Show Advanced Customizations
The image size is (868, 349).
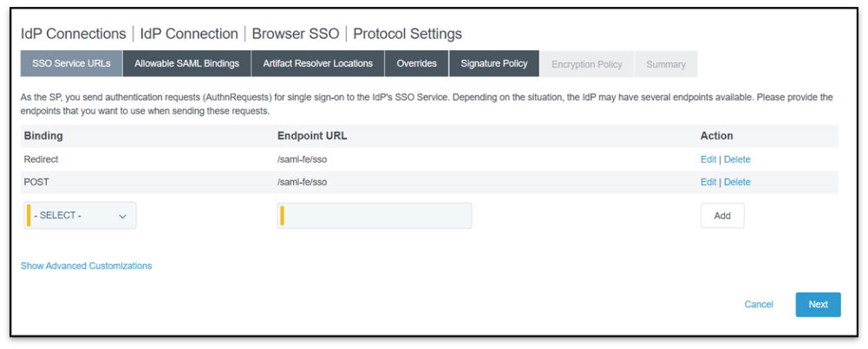coord(86,266)
